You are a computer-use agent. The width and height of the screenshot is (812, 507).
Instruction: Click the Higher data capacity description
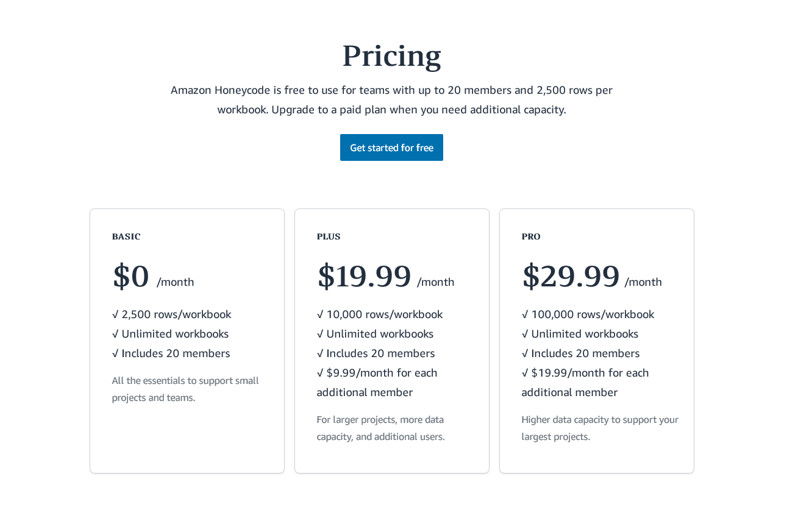pos(600,428)
